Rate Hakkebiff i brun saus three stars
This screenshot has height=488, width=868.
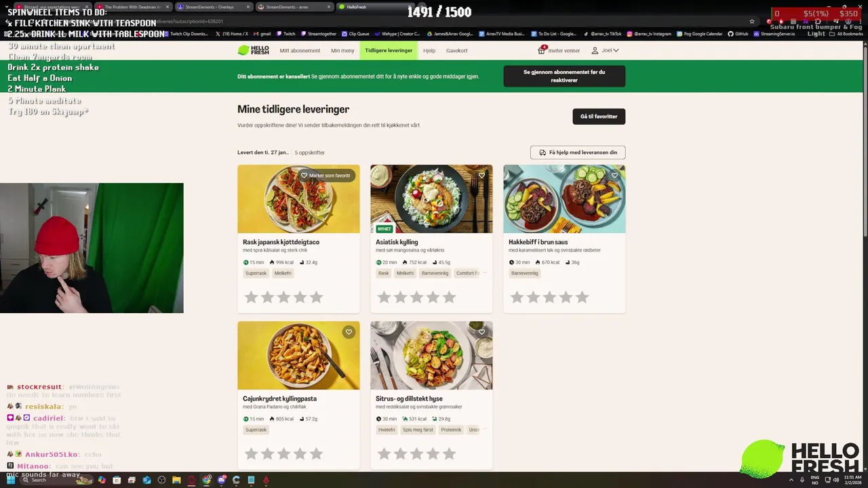coord(549,297)
